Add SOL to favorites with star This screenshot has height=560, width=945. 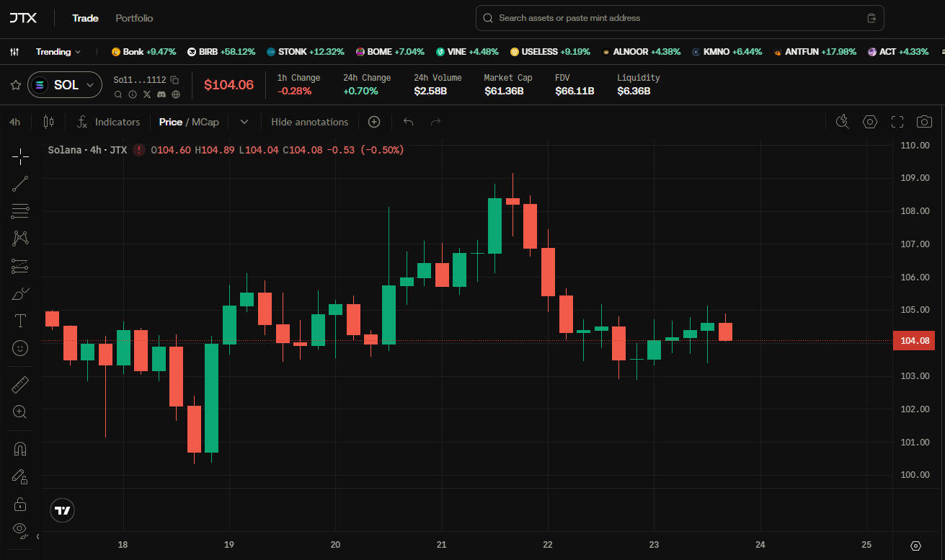pyautogui.click(x=15, y=85)
